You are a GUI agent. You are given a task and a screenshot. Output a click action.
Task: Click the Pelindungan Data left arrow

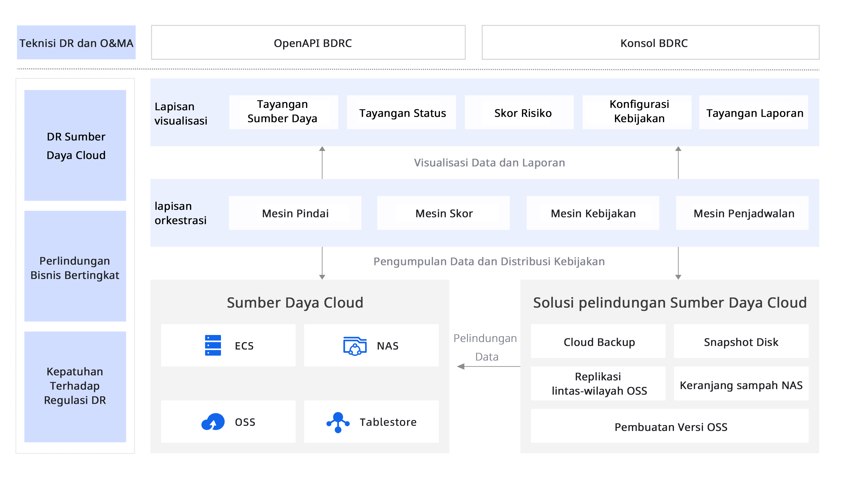coord(461,366)
